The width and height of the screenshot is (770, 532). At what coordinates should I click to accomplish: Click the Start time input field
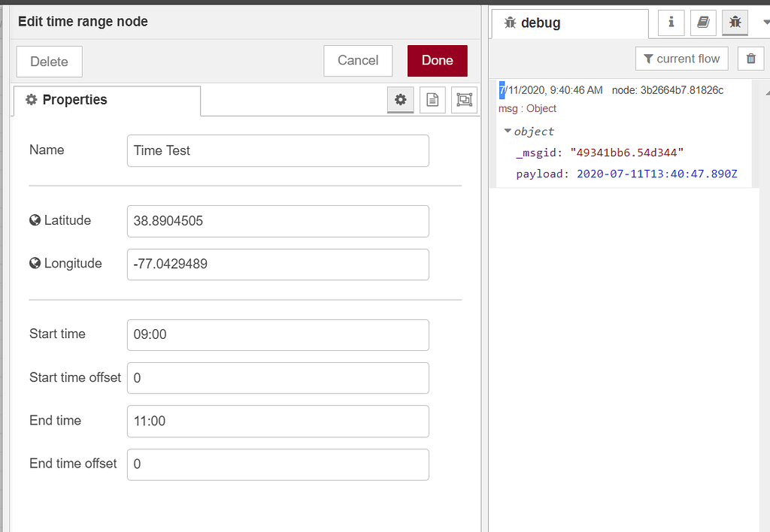pos(277,334)
